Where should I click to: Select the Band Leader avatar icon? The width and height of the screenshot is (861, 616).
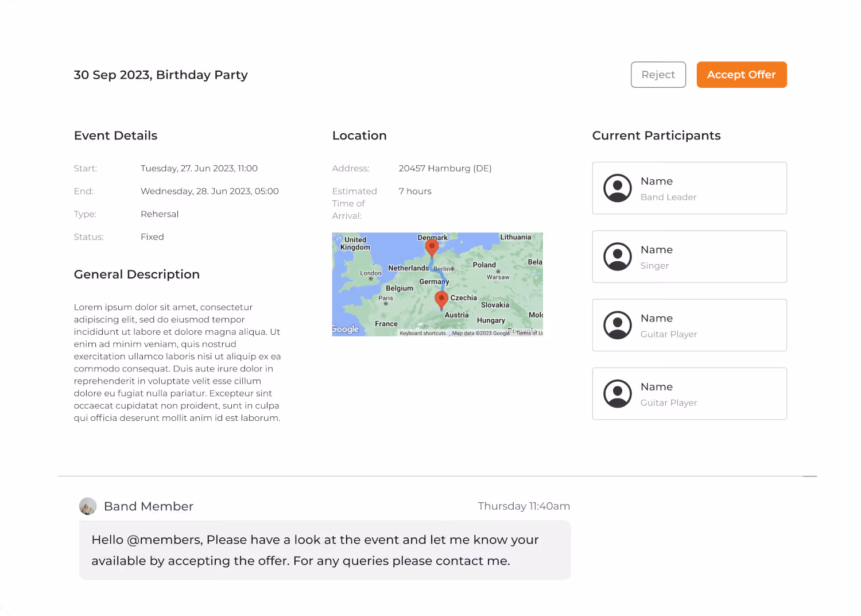(618, 188)
